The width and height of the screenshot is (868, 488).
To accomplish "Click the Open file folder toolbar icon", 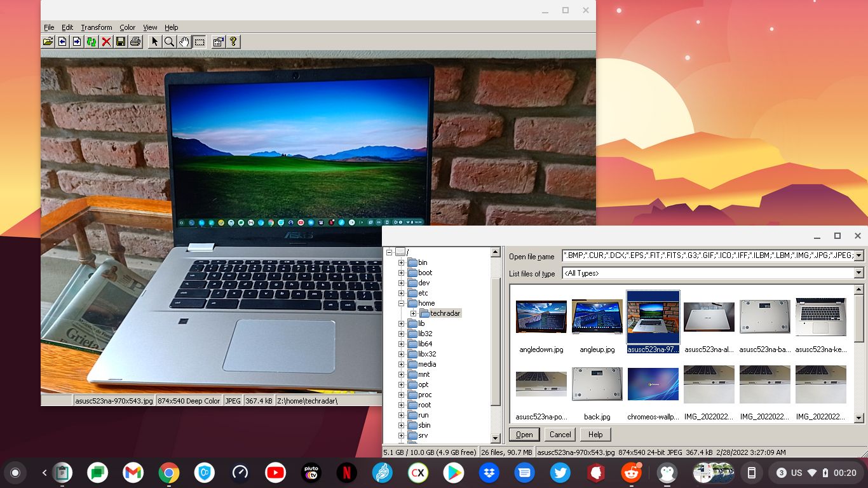I will coord(48,42).
